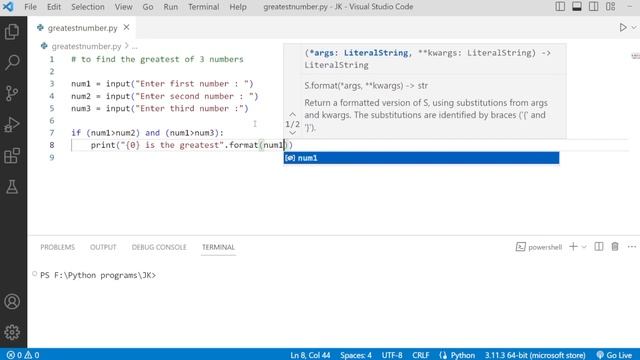Expand run options dropdown next to play
Image resolution: width=640 pixels, height=360 pixels.
pos(634,28)
